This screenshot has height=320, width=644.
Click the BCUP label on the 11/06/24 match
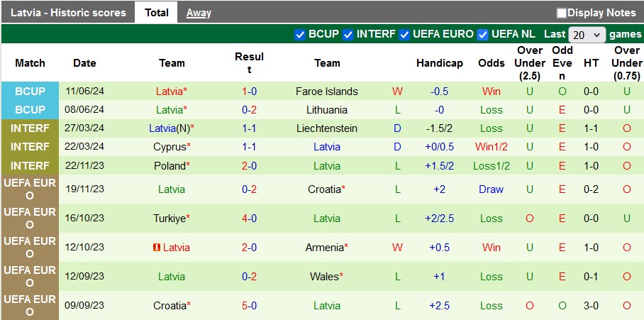[x=30, y=92]
